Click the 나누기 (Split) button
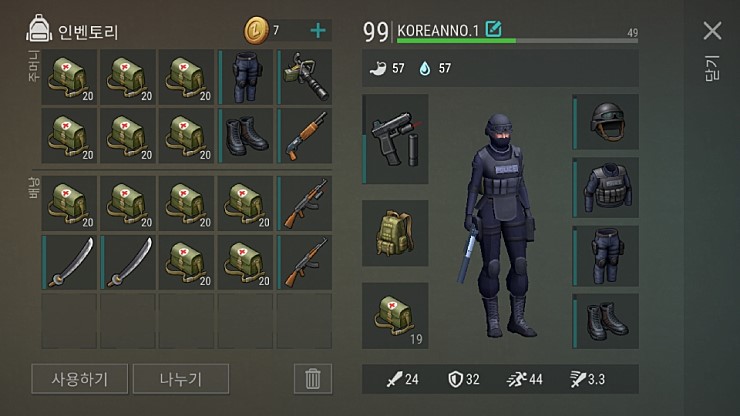Screen dimensions: 740x416 click(181, 379)
